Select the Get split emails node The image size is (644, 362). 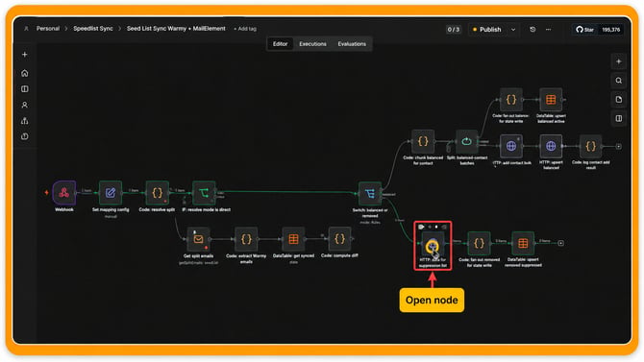click(x=198, y=239)
